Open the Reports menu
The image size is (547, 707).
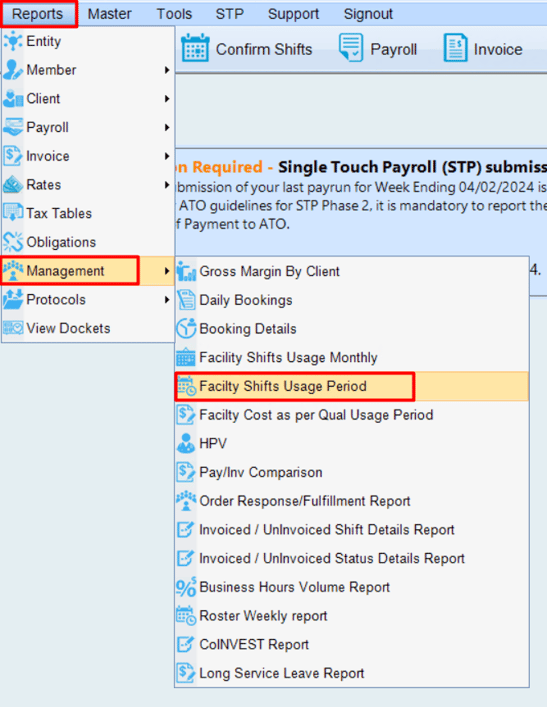(38, 14)
